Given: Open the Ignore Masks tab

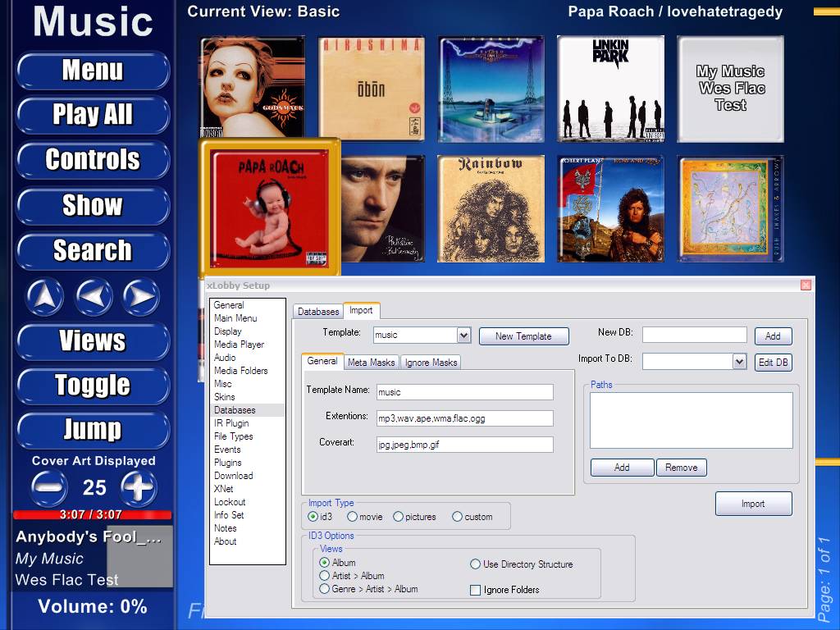Looking at the screenshot, I should click(431, 362).
